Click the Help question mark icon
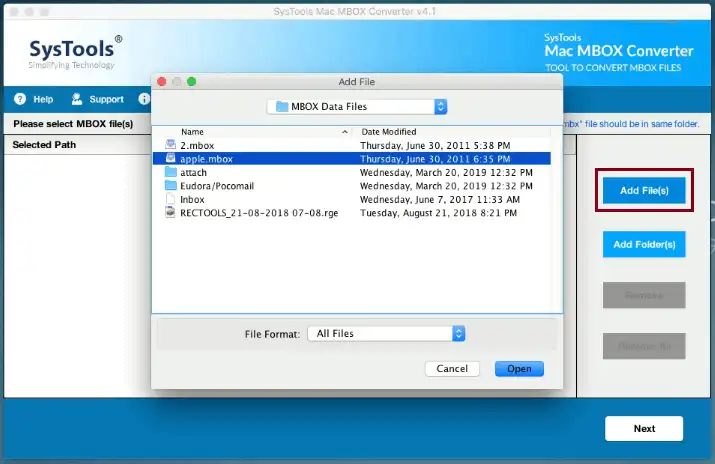Viewport: 715px width, 464px height. click(x=20, y=99)
